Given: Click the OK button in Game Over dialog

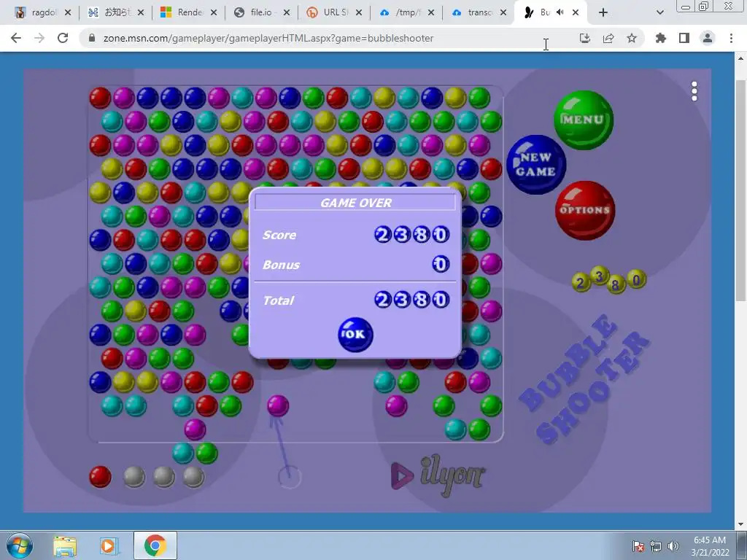Looking at the screenshot, I should coord(355,335).
